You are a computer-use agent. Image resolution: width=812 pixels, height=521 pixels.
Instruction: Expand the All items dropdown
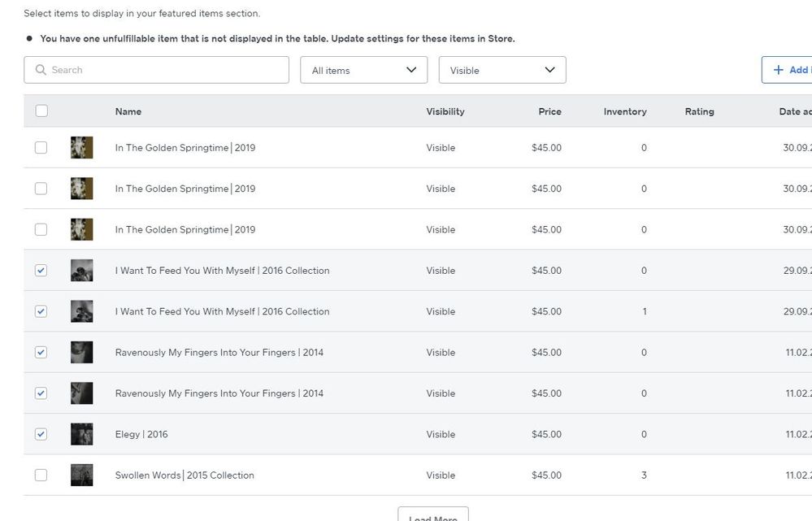pyautogui.click(x=363, y=70)
